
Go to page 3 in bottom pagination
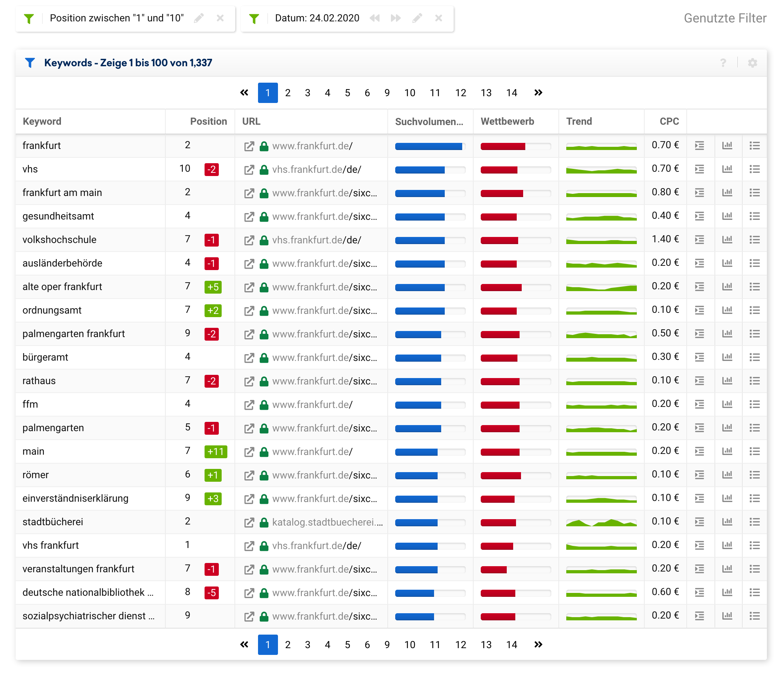tap(308, 645)
